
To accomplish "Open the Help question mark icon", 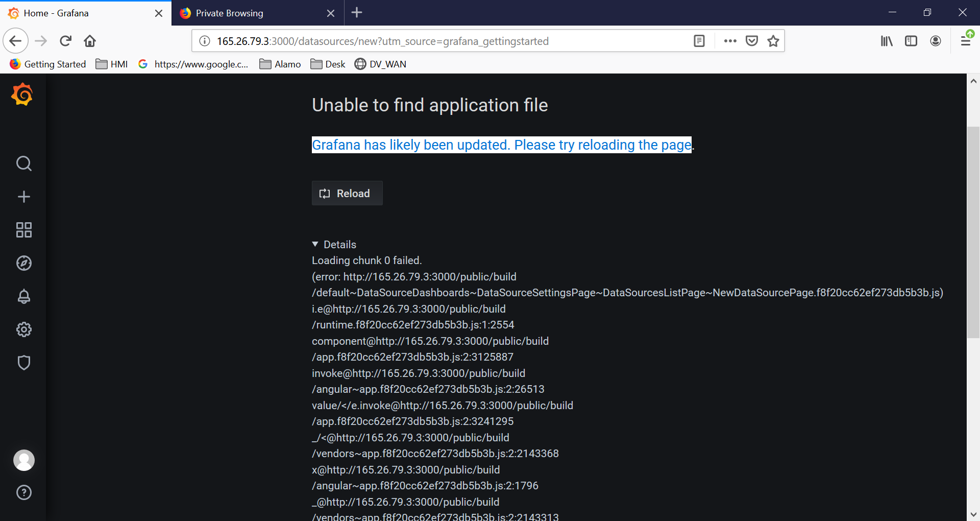I will tap(23, 492).
